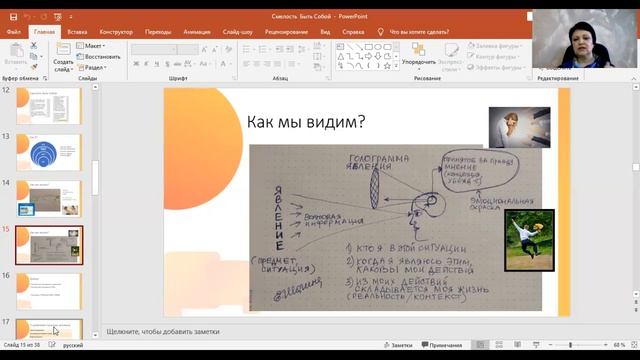Align text to the left
This screenshot has width=640, height=360.
point(247,64)
